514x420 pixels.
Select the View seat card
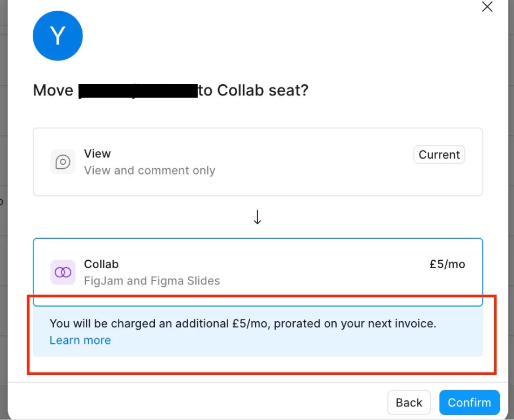click(x=258, y=162)
